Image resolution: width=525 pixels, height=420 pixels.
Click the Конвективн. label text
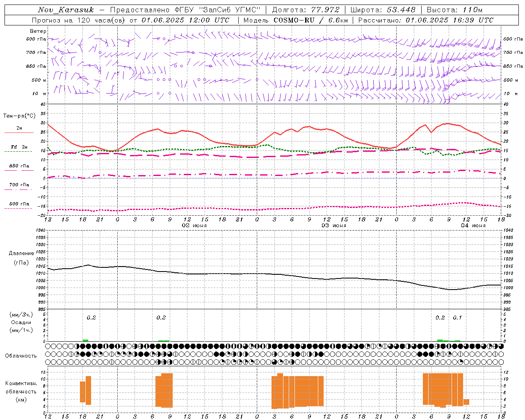click(21, 383)
